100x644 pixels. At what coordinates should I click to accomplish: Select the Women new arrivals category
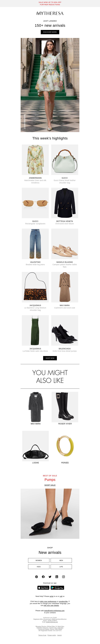point(39,560)
